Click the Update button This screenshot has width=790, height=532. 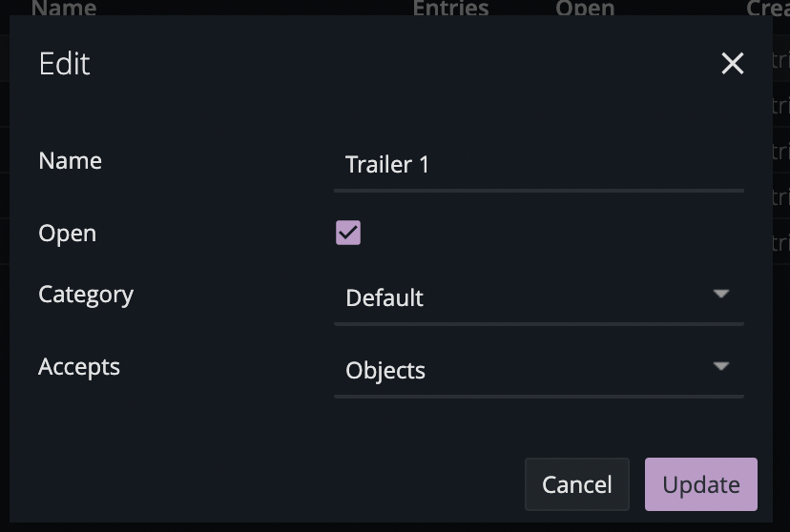coord(701,484)
